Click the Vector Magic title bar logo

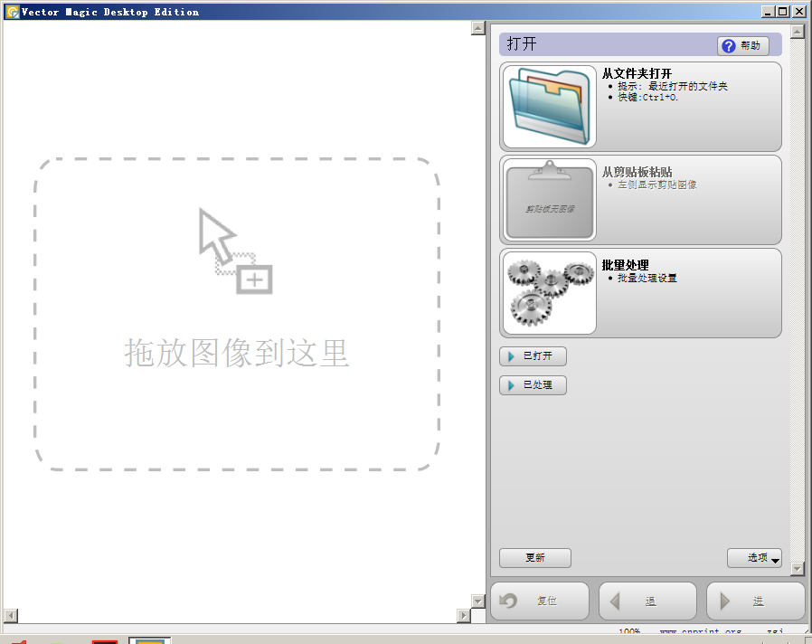pos(12,12)
